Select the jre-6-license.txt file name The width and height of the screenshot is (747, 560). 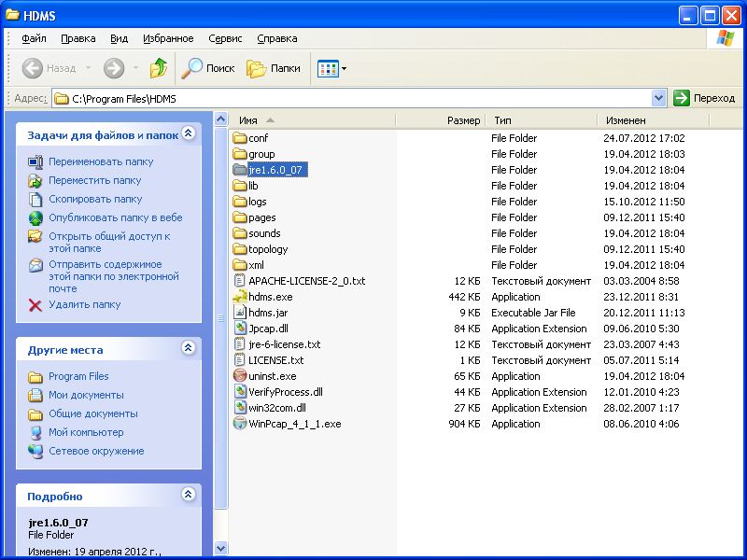point(285,344)
